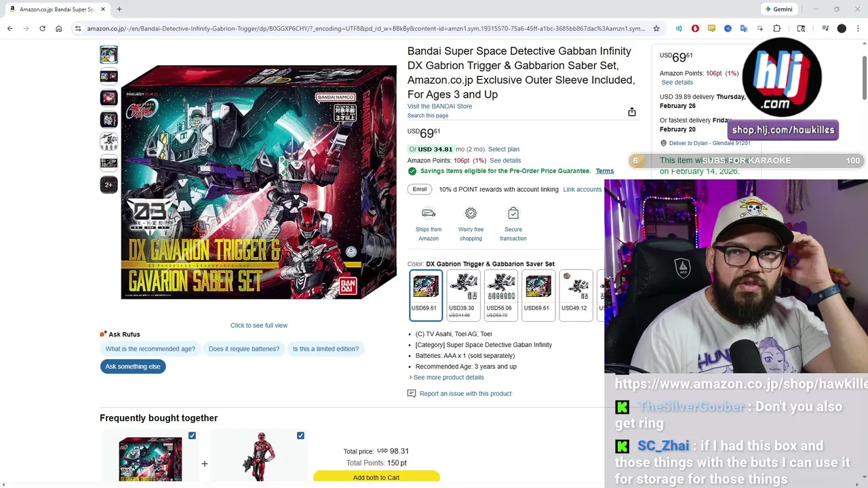The width and height of the screenshot is (868, 488).
Task: Click Add both to Cart button
Action: (376, 477)
